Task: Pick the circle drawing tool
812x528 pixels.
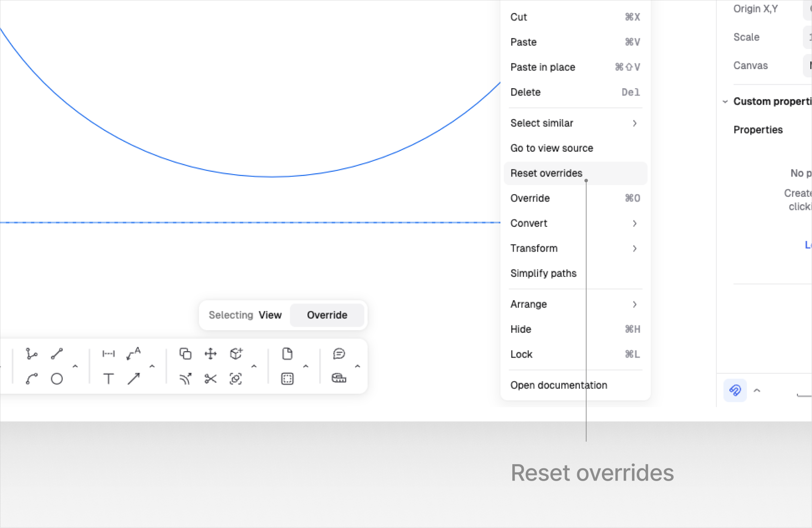Action: 57,379
